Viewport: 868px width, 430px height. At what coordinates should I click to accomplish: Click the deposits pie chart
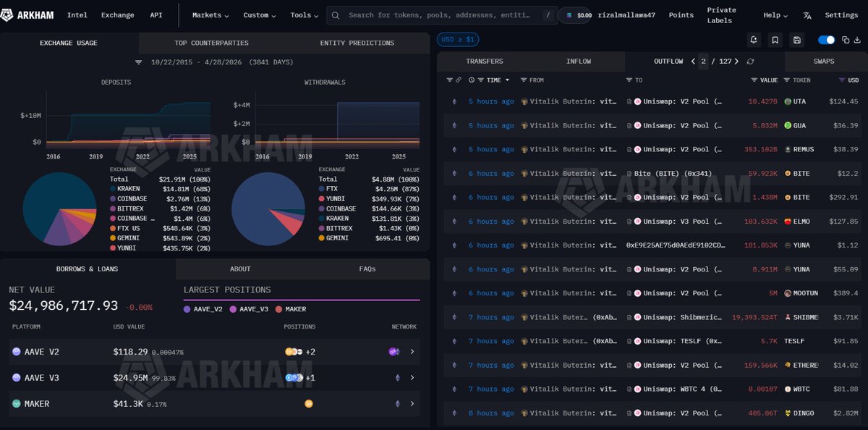(x=60, y=210)
